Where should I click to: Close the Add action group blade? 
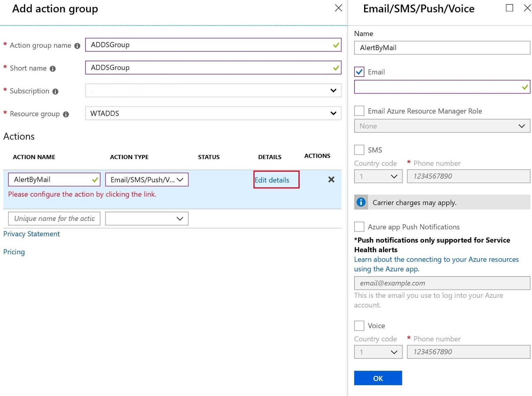(x=338, y=8)
